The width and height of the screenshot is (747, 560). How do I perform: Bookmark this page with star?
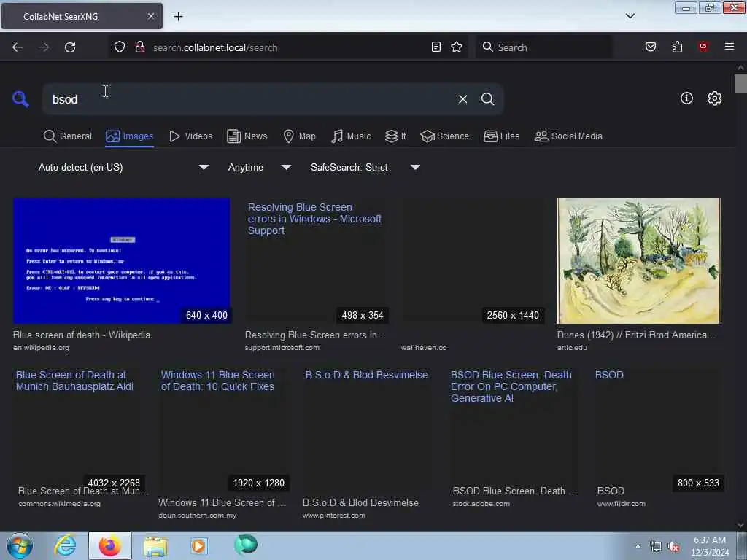(x=457, y=47)
